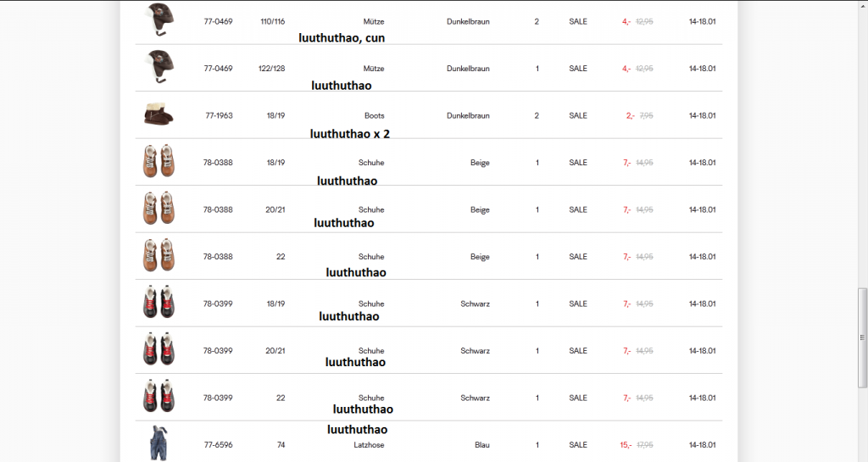
Task: Open the black shoes image, size 22
Action: pos(159,397)
